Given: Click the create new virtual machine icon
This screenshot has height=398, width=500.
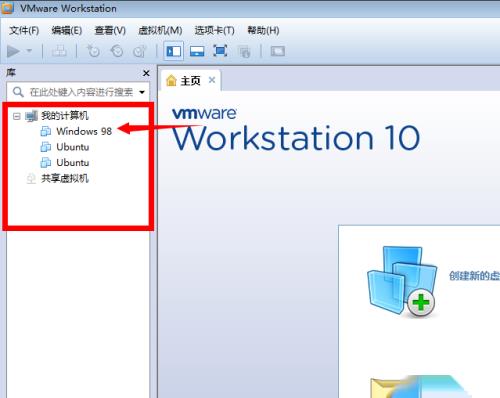Looking at the screenshot, I should click(401, 282).
